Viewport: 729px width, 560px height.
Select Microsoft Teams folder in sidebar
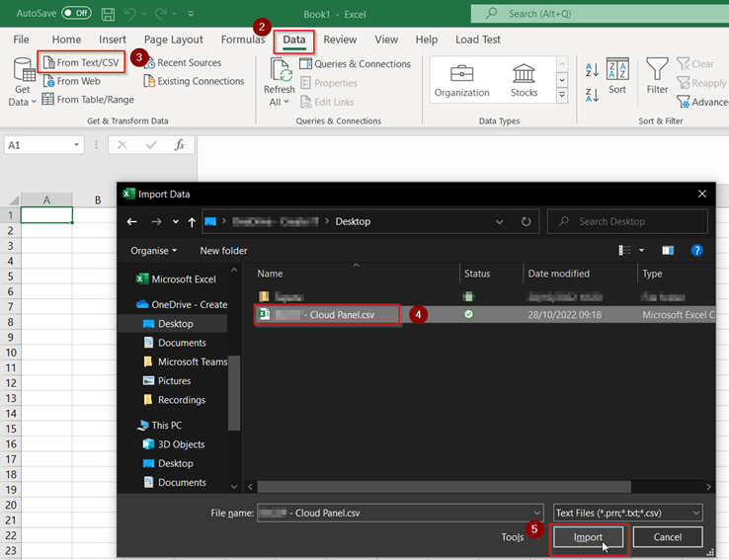(192, 361)
